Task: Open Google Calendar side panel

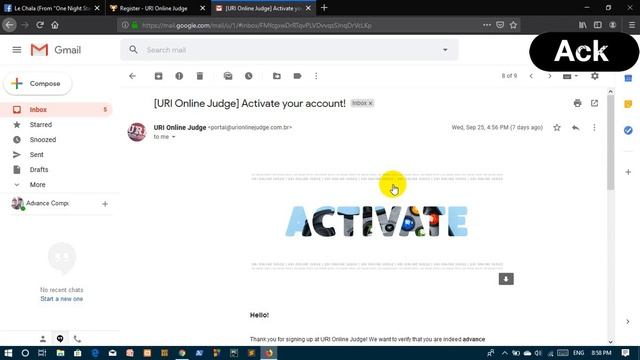Action: [628, 78]
